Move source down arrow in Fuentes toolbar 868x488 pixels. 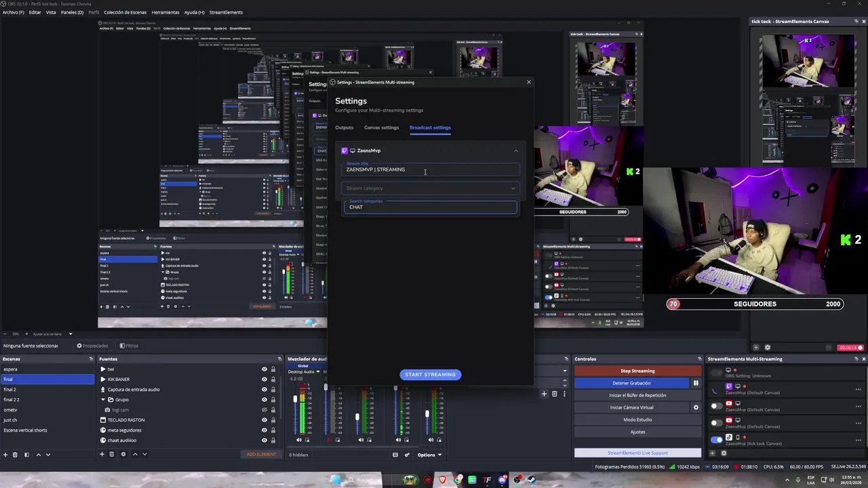coord(144,454)
